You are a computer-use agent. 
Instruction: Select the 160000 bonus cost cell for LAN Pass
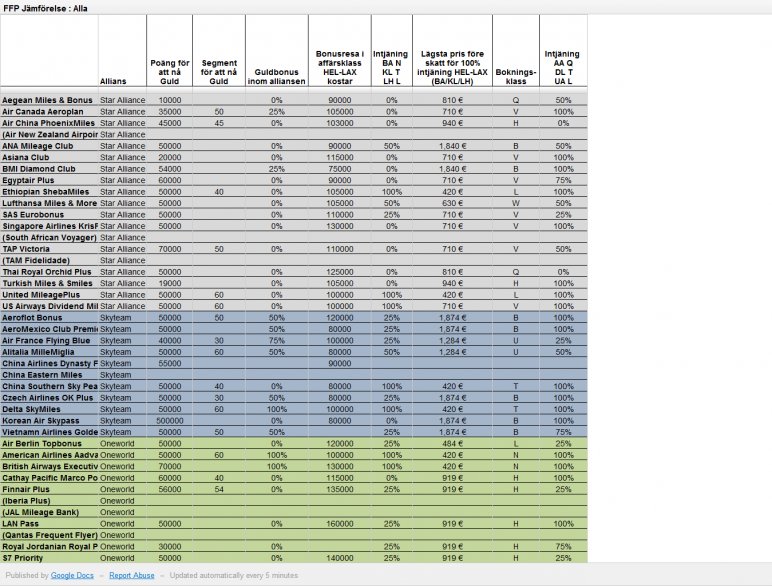coord(339,523)
